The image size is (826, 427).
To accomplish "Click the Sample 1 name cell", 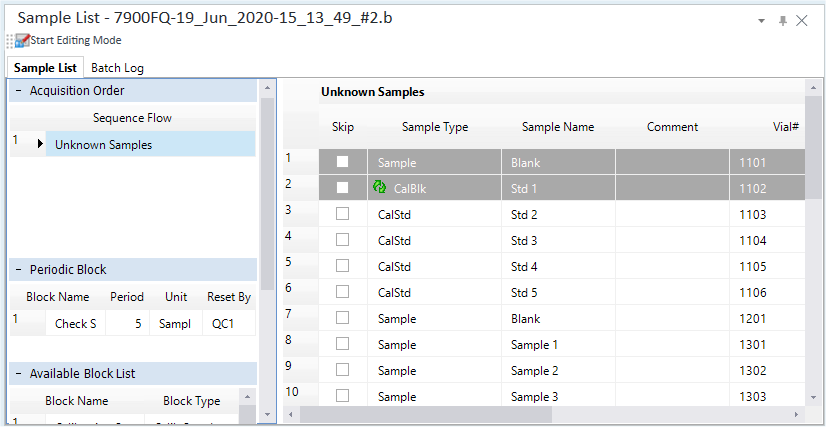I will pos(558,344).
